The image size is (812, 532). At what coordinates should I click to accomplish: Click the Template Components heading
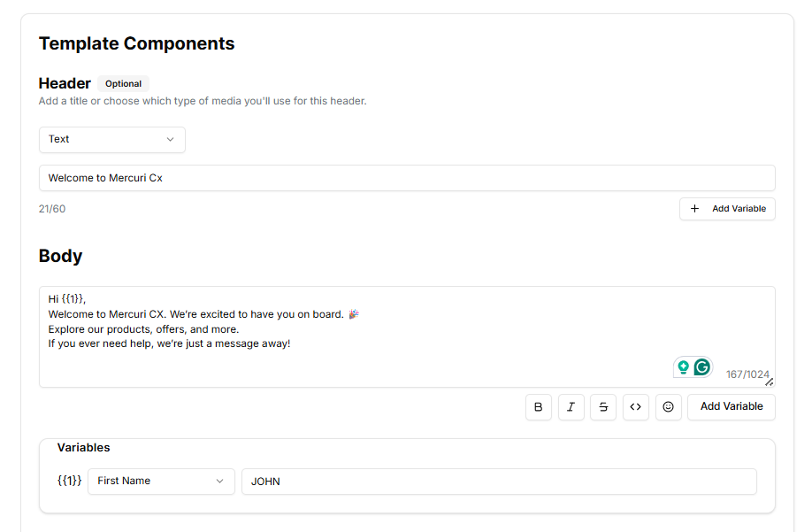[136, 43]
